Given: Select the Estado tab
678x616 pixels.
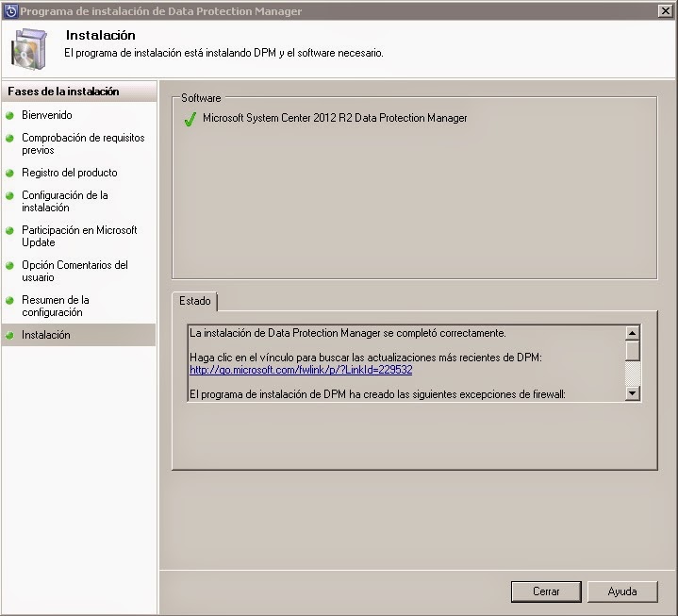Looking at the screenshot, I should 194,301.
